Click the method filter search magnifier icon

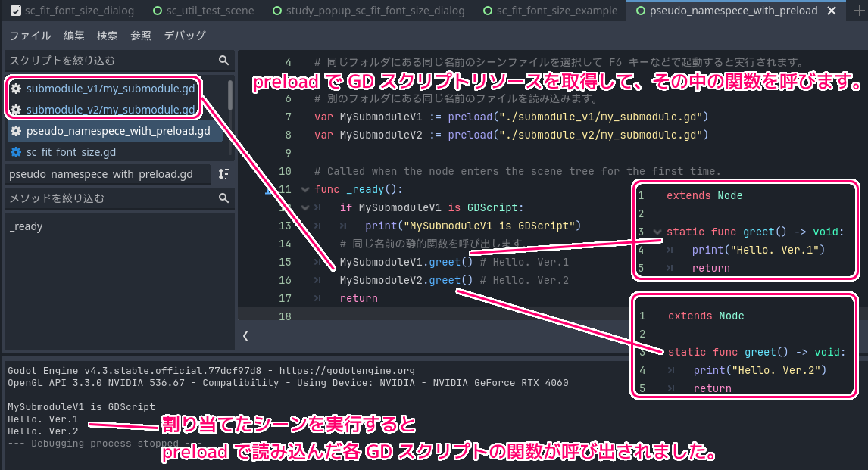[223, 198]
